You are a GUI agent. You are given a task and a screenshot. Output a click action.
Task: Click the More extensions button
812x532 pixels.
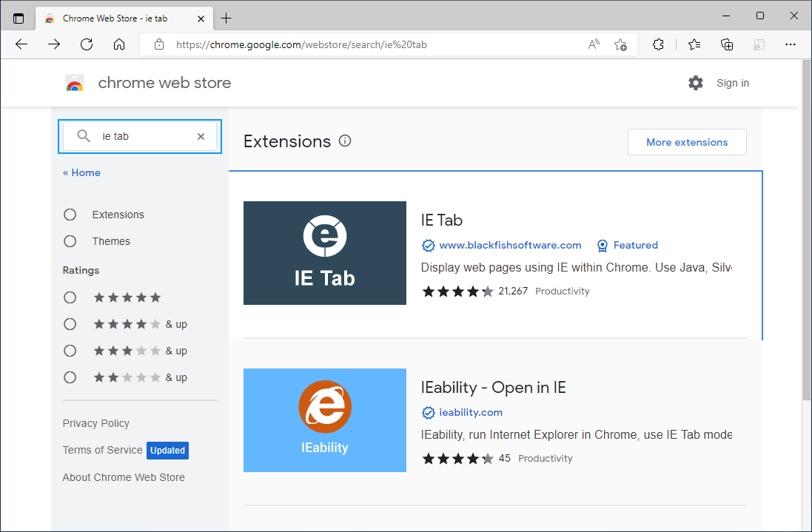[x=687, y=142]
